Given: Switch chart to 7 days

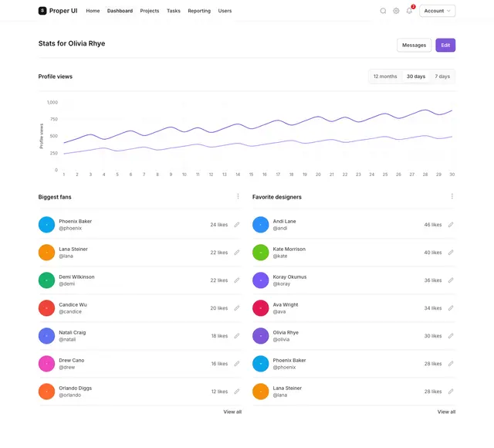Looking at the screenshot, I should tap(442, 76).
